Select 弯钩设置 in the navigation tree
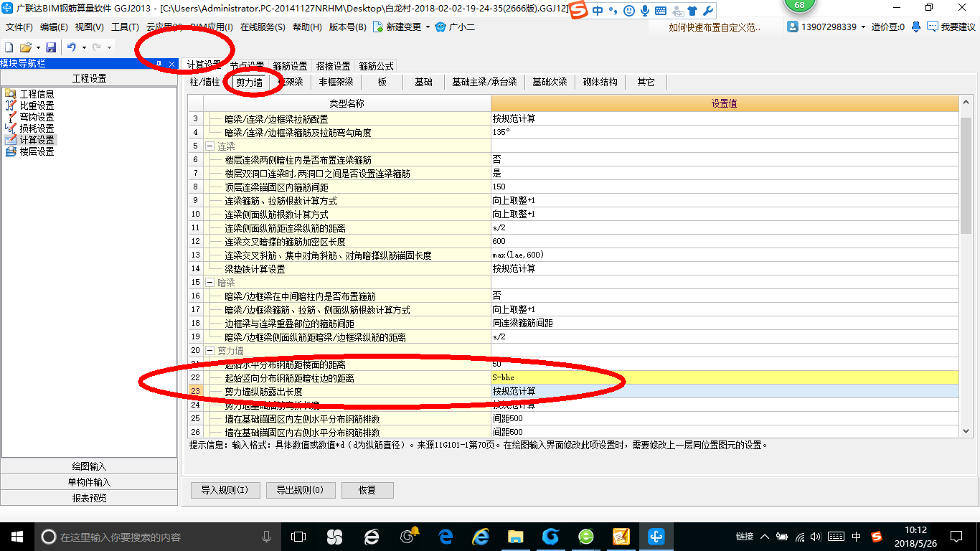Viewport: 980px width, 551px height. pyautogui.click(x=37, y=117)
